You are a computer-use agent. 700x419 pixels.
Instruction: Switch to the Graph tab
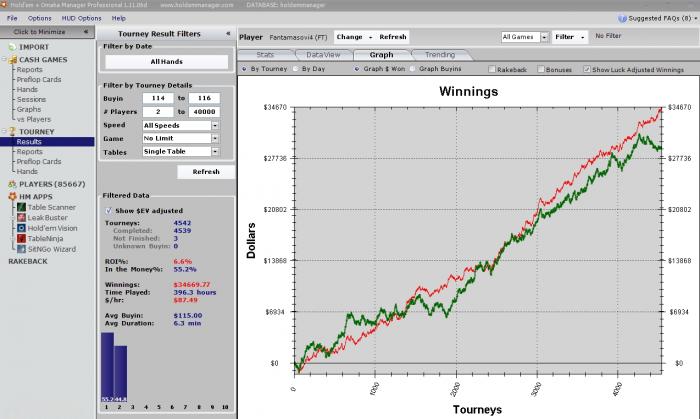coord(381,55)
